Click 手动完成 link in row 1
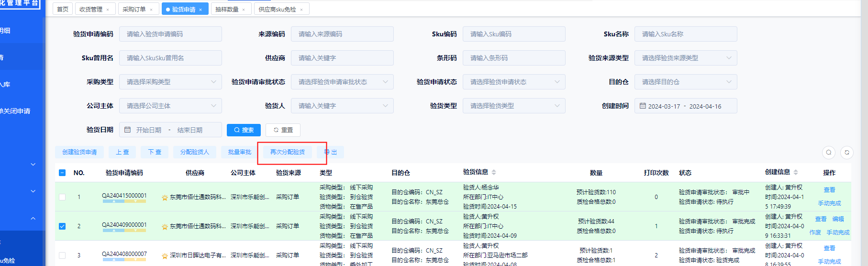The height and width of the screenshot is (266, 868). 829,203
